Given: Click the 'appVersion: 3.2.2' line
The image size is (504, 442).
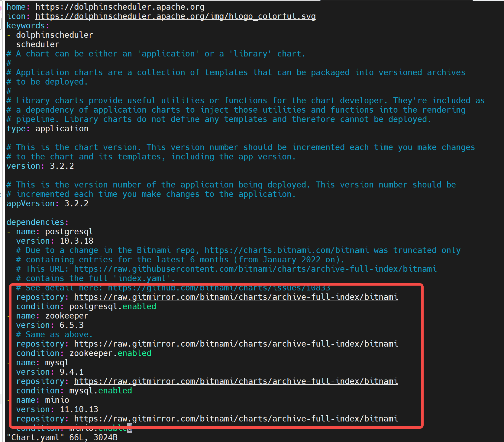Looking at the screenshot, I should click(47, 203).
